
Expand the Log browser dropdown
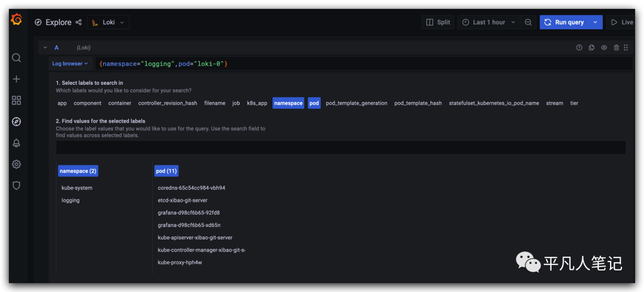(70, 63)
